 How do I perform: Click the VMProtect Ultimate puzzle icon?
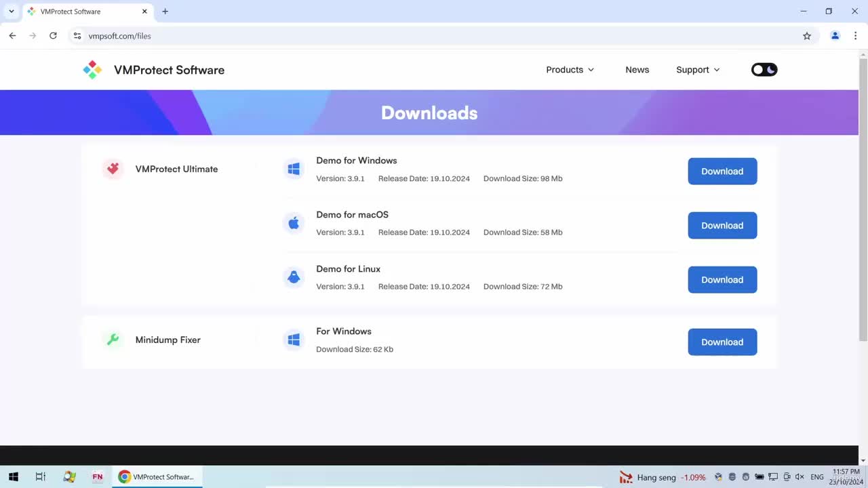pyautogui.click(x=113, y=169)
